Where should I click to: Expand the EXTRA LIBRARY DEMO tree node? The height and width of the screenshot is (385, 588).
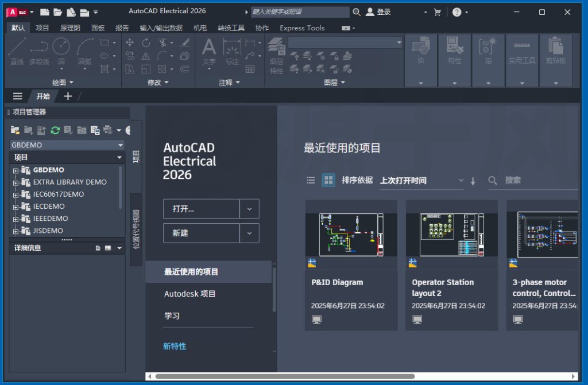point(16,183)
